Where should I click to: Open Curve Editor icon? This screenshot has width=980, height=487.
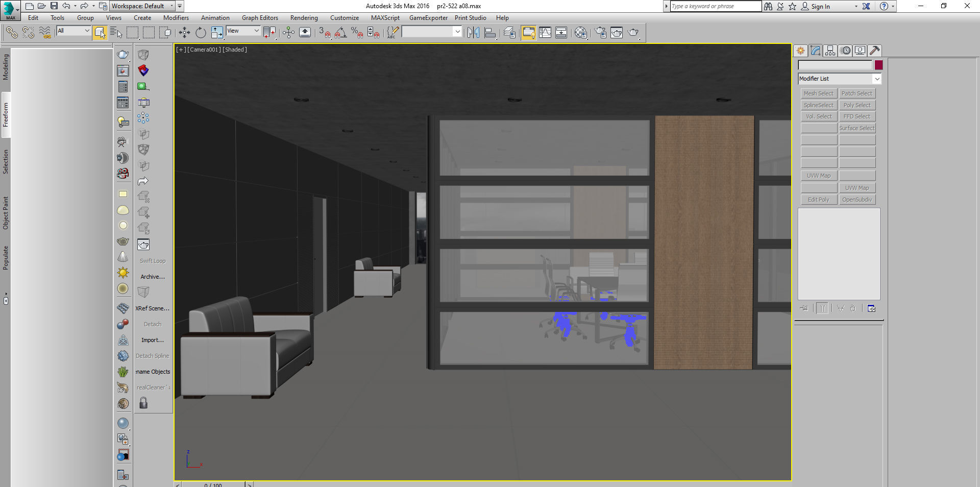pyautogui.click(x=545, y=33)
